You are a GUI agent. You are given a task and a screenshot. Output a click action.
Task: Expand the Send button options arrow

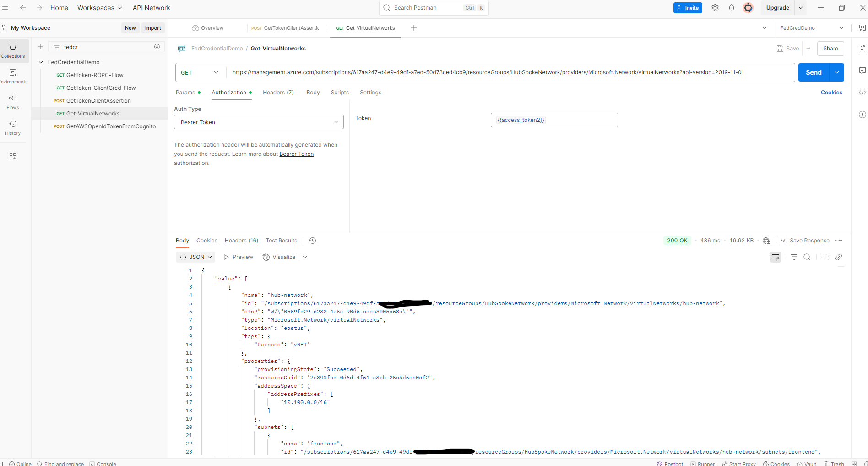point(837,72)
